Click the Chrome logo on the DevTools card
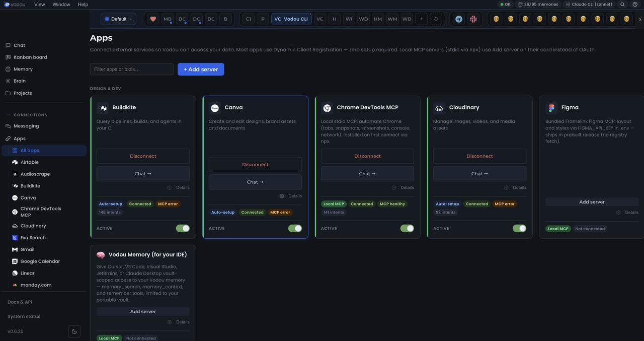This screenshot has height=341, width=644. (x=327, y=108)
